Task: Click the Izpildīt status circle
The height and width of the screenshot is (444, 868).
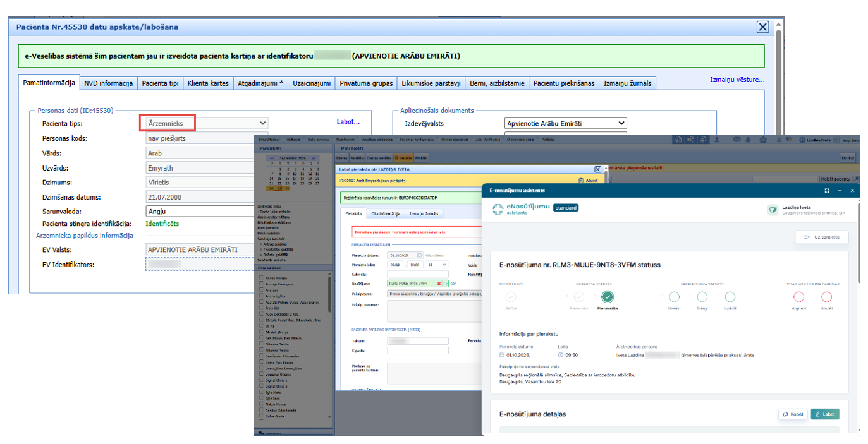Action: [x=730, y=297]
